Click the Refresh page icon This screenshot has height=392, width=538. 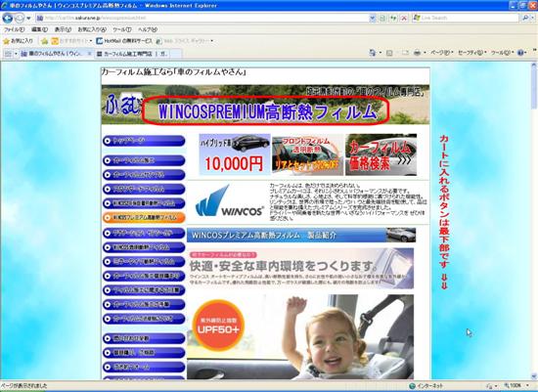(393, 18)
